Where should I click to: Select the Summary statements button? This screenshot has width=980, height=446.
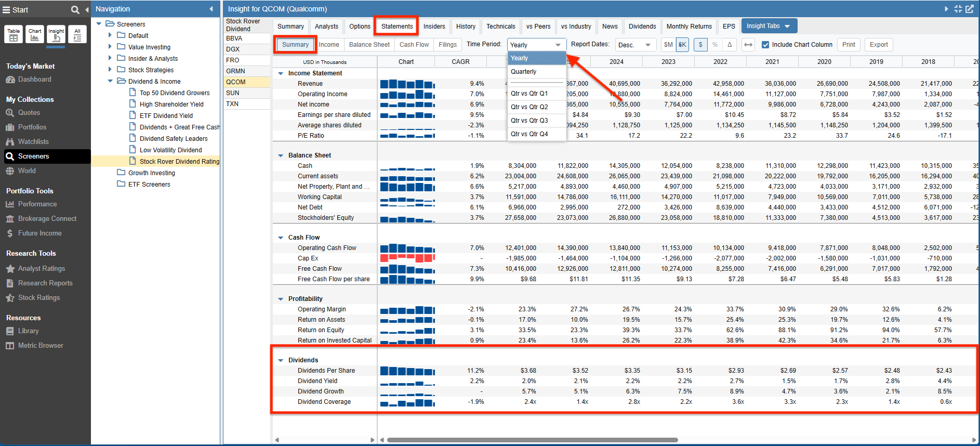tap(295, 45)
